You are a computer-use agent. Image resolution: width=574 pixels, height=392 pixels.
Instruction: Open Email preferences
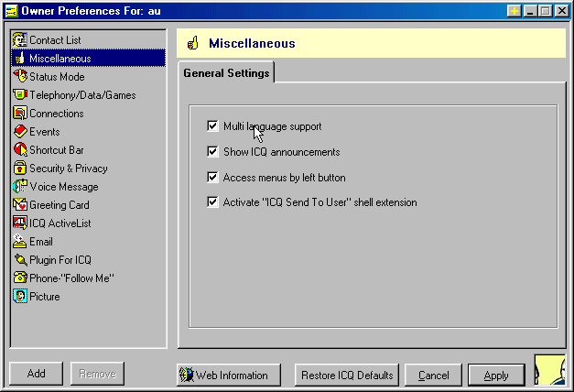(88, 242)
